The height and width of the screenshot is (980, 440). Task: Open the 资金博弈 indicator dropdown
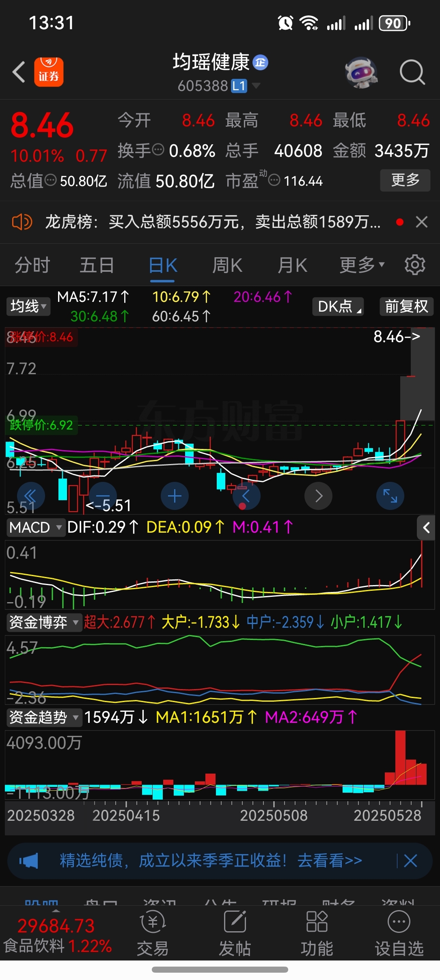click(44, 622)
